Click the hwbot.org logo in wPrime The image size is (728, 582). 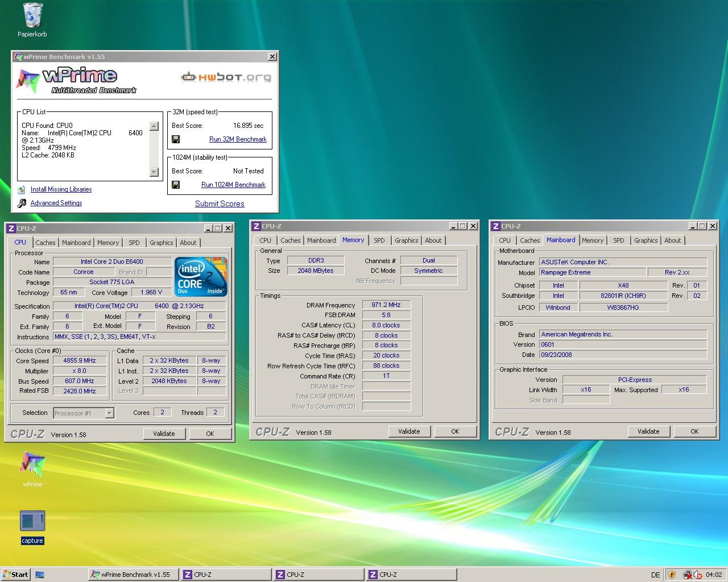226,77
